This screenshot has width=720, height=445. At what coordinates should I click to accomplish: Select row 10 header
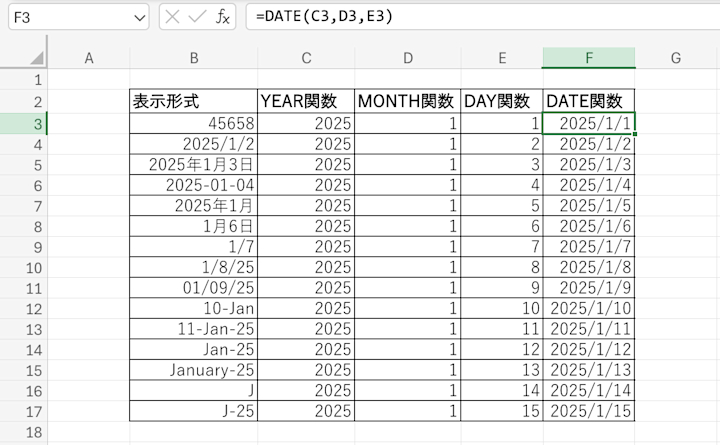click(23, 267)
